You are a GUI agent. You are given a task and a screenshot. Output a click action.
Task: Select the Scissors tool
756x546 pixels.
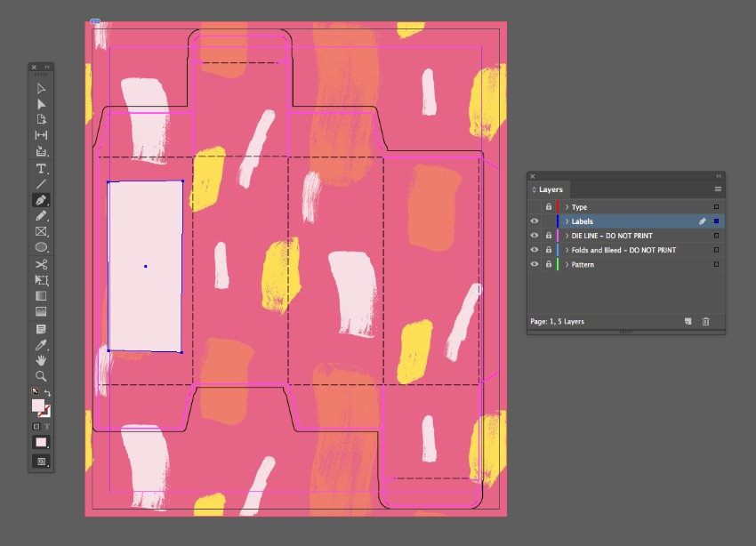click(41, 264)
